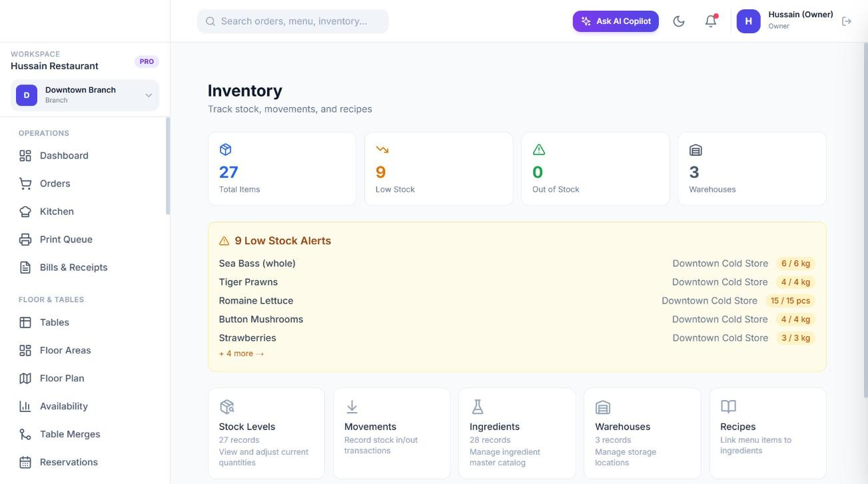Viewport: 868px width, 484px height.
Task: Open the notifications bell
Action: click(x=711, y=21)
